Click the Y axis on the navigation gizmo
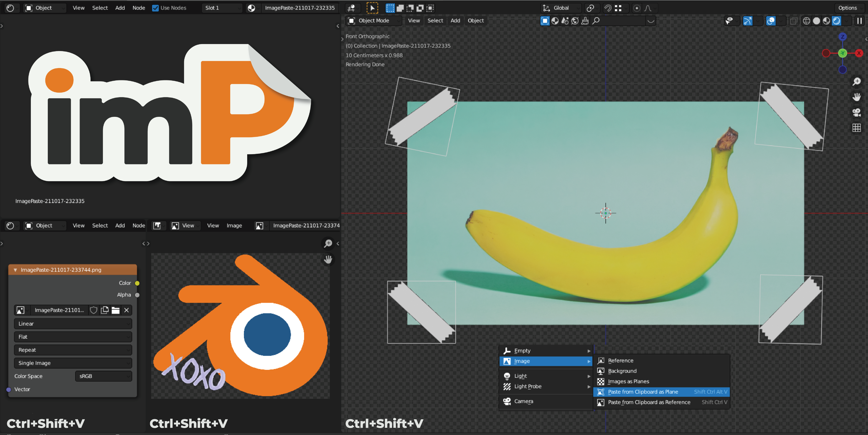Screen dimensions: 868x435 (842, 53)
